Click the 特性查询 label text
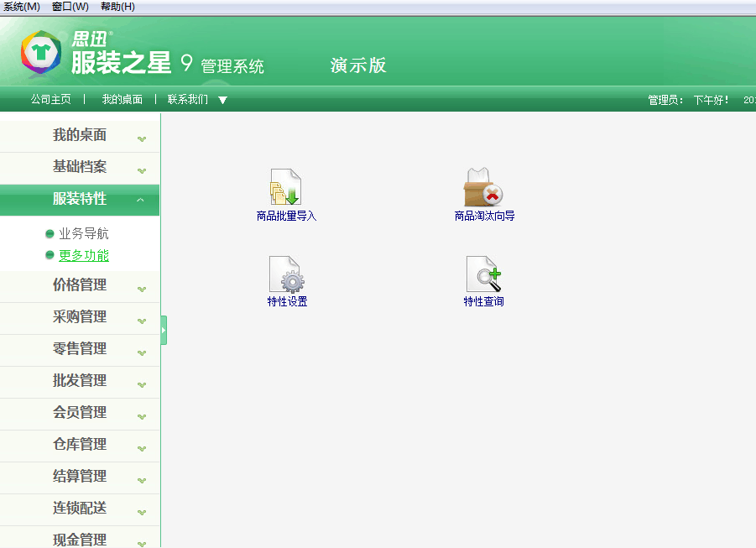This screenshot has height=548, width=756. [483, 301]
